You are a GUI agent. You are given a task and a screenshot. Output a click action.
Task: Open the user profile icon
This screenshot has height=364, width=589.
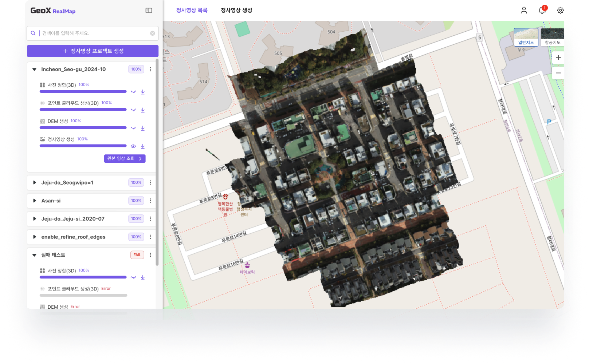tap(524, 10)
